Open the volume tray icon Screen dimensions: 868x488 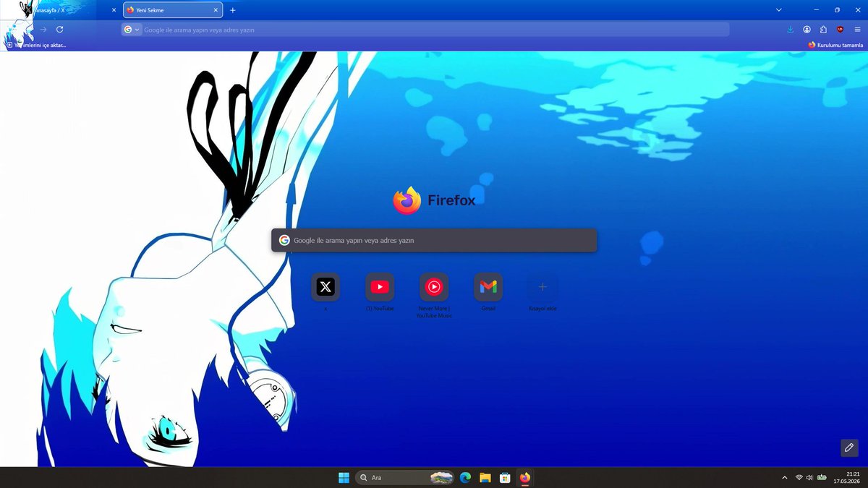pyautogui.click(x=809, y=477)
